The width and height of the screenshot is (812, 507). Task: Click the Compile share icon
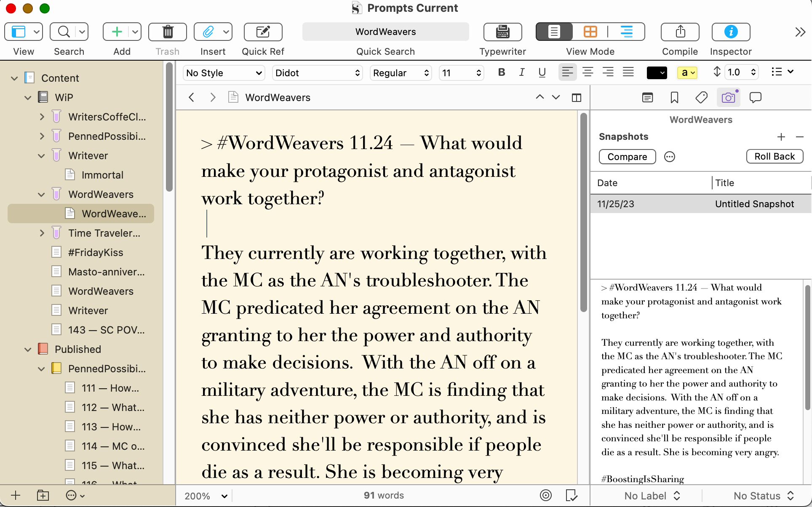[x=680, y=32]
